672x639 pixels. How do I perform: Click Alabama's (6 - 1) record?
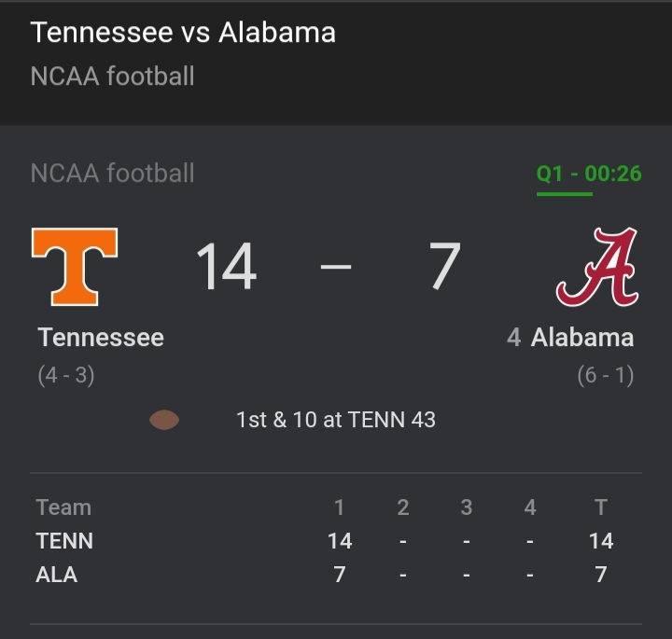coord(605,376)
